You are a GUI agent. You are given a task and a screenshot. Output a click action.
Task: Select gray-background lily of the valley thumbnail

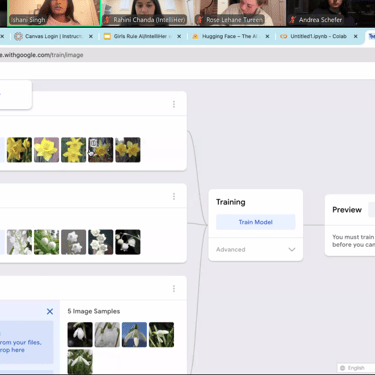[x=73, y=242]
